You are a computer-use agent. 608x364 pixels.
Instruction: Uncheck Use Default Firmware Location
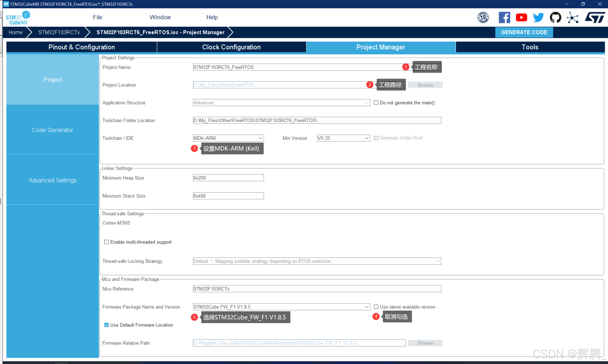106,325
